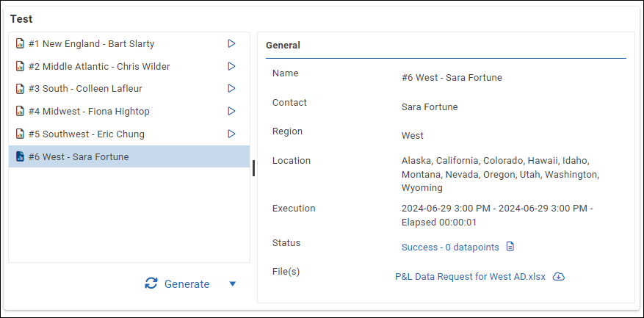Run the #1 New England play icon
The image size is (644, 318).
(231, 44)
